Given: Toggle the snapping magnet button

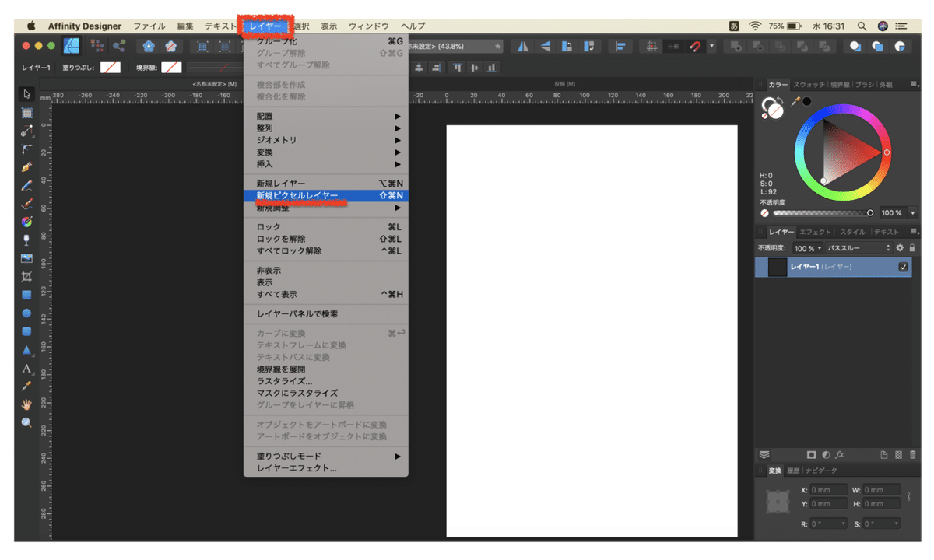Looking at the screenshot, I should (x=695, y=46).
